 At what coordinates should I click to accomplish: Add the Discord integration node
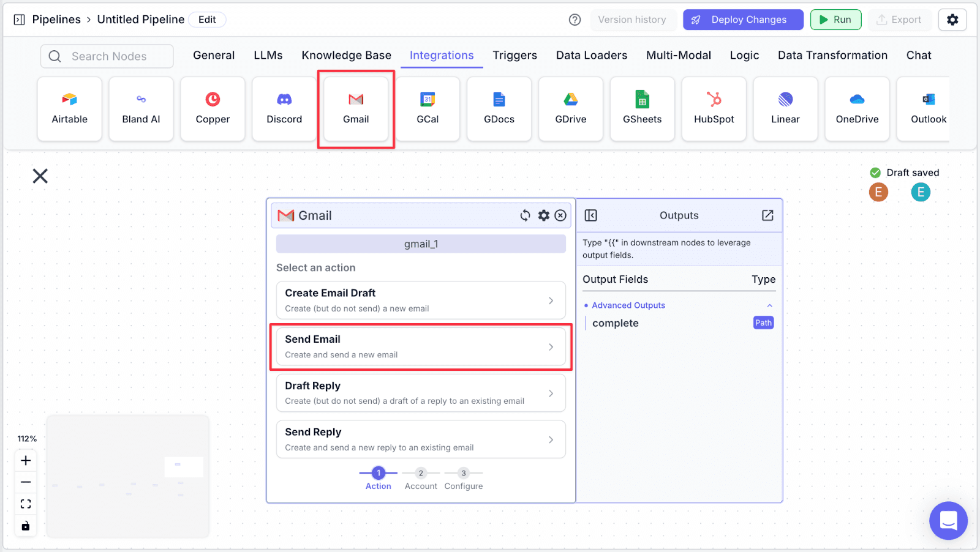(284, 109)
